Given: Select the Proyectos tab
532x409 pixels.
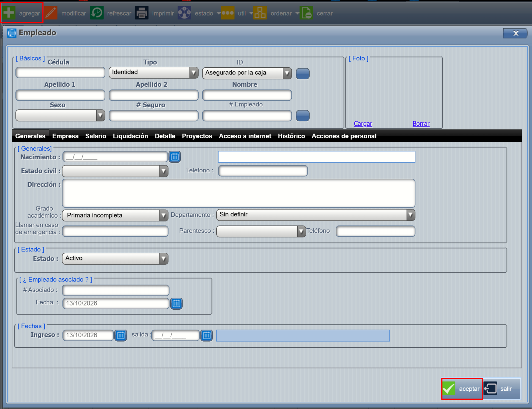Looking at the screenshot, I should point(197,136).
